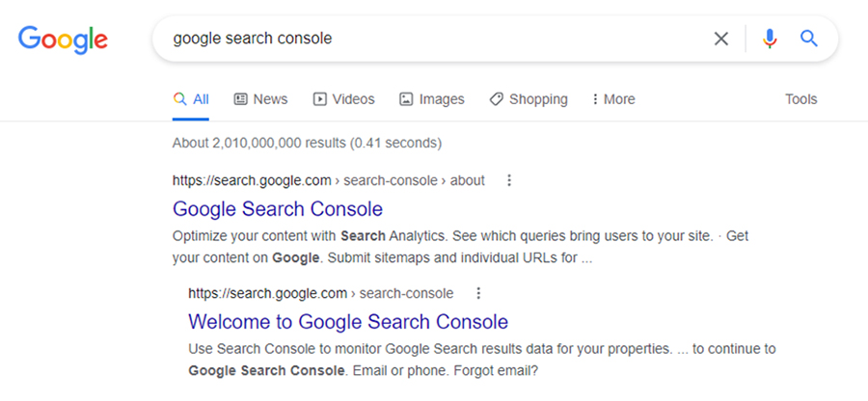Select the All results tab

(191, 99)
